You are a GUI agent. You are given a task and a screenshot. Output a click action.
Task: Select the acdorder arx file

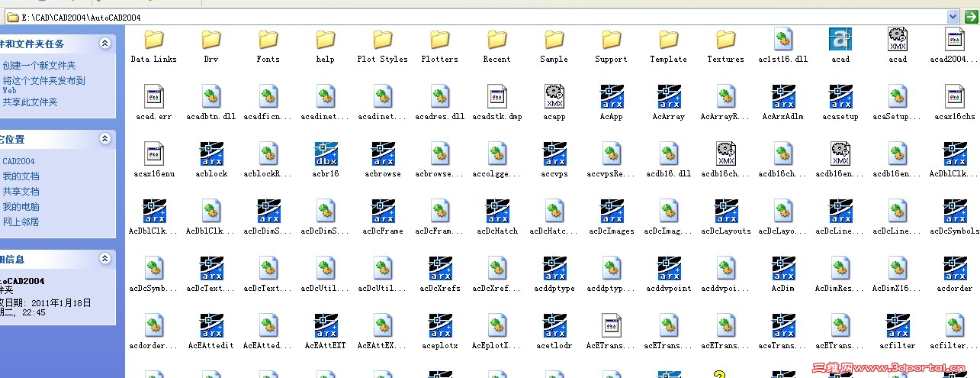click(955, 276)
